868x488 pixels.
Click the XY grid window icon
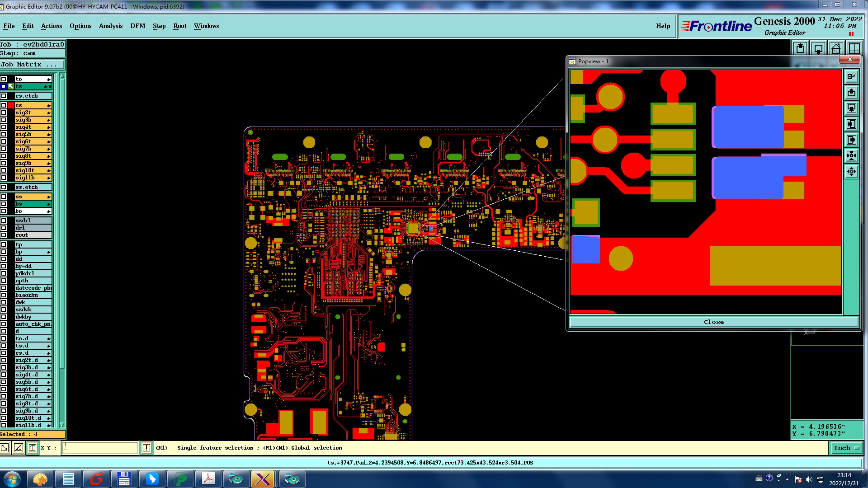[x=854, y=48]
